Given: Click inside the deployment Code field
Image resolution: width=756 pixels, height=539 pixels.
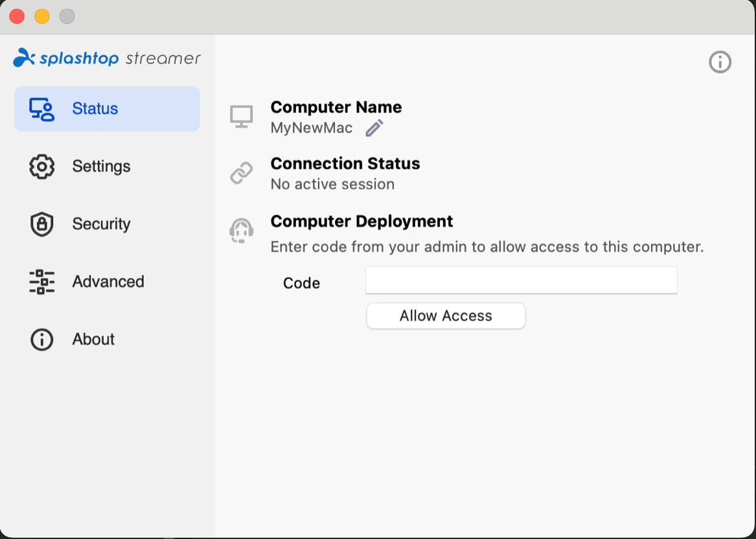Looking at the screenshot, I should 520,280.
